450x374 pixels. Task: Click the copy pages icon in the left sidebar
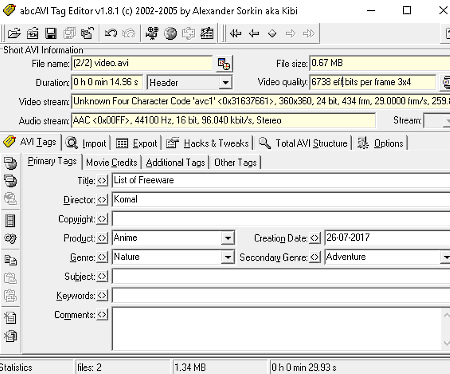pyautogui.click(x=10, y=260)
